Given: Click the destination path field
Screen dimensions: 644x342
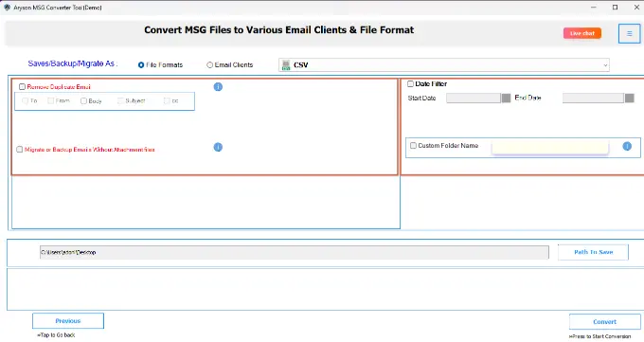Looking at the screenshot, I should (295, 252).
